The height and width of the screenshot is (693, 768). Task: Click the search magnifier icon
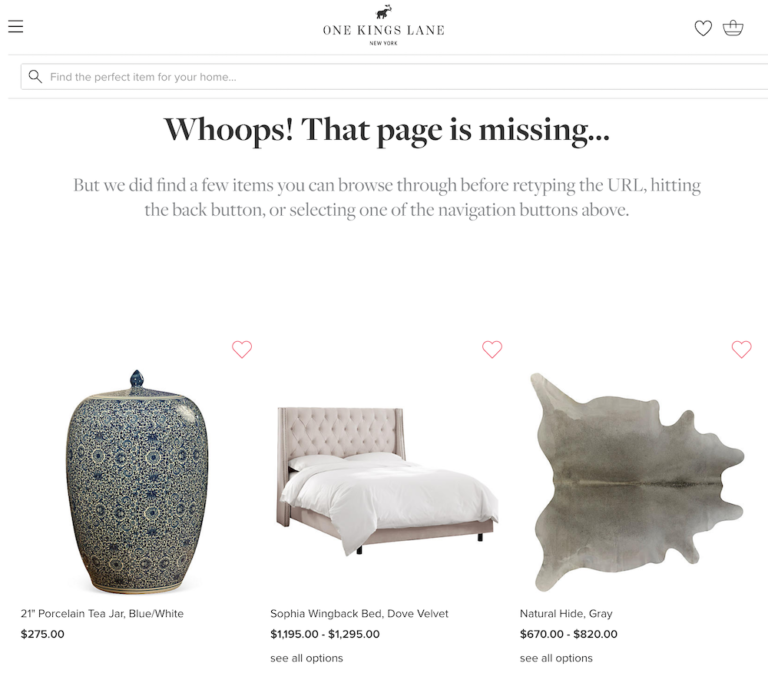click(x=35, y=76)
